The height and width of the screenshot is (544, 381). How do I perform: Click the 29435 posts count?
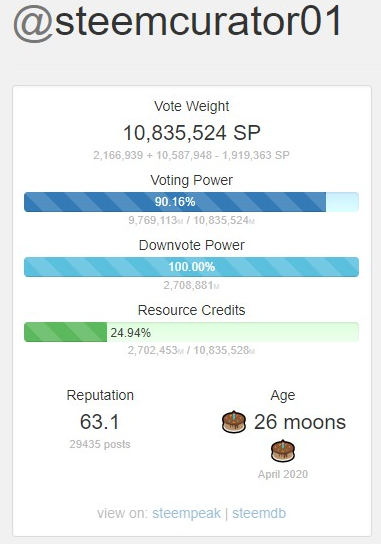(x=100, y=444)
